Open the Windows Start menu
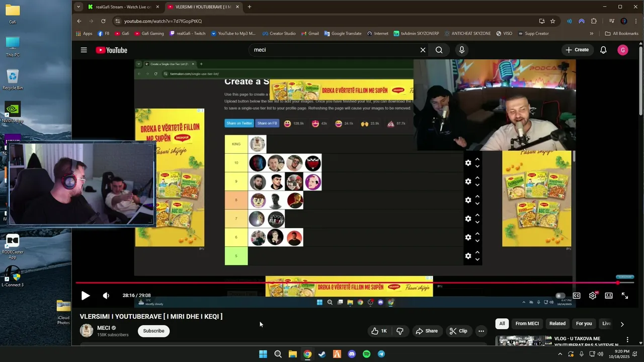 click(x=263, y=354)
